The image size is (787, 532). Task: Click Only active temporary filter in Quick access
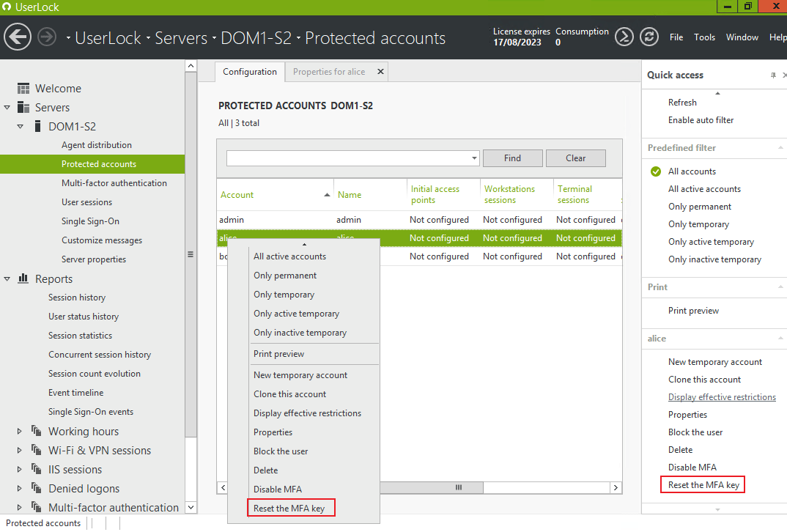[x=711, y=242]
